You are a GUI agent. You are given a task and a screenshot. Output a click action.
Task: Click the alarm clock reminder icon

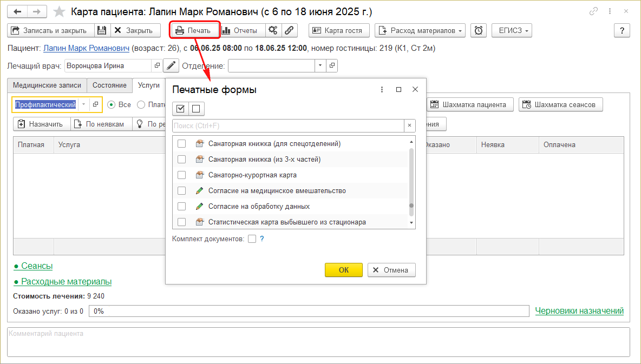(x=478, y=30)
